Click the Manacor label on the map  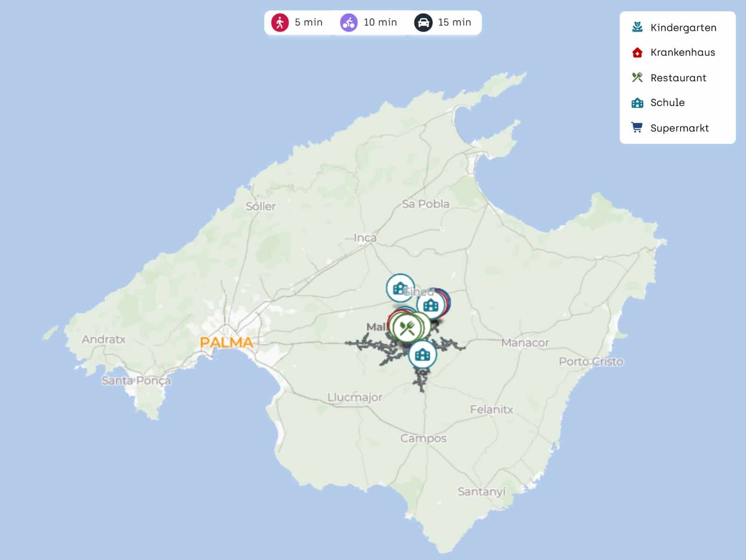click(525, 343)
